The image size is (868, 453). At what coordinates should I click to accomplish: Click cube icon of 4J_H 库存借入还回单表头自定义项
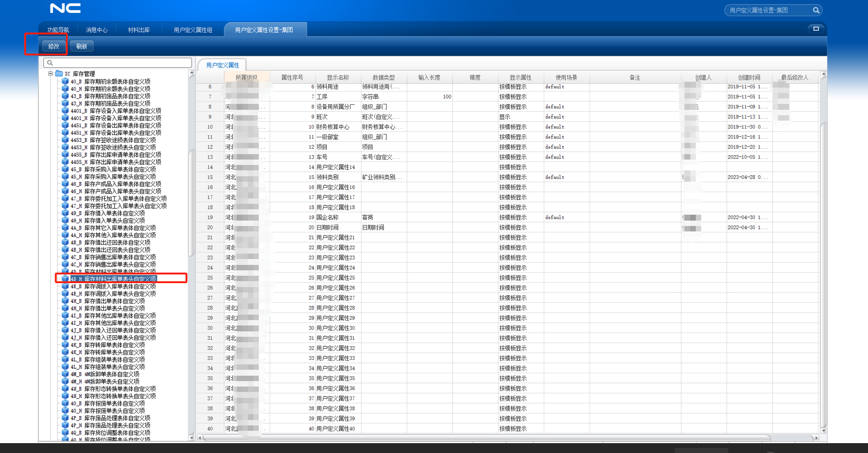tap(65, 338)
